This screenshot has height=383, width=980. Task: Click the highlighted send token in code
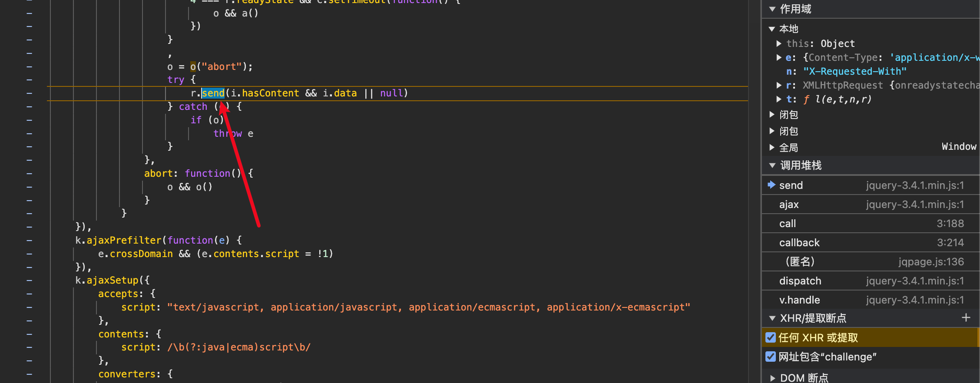[x=213, y=93]
